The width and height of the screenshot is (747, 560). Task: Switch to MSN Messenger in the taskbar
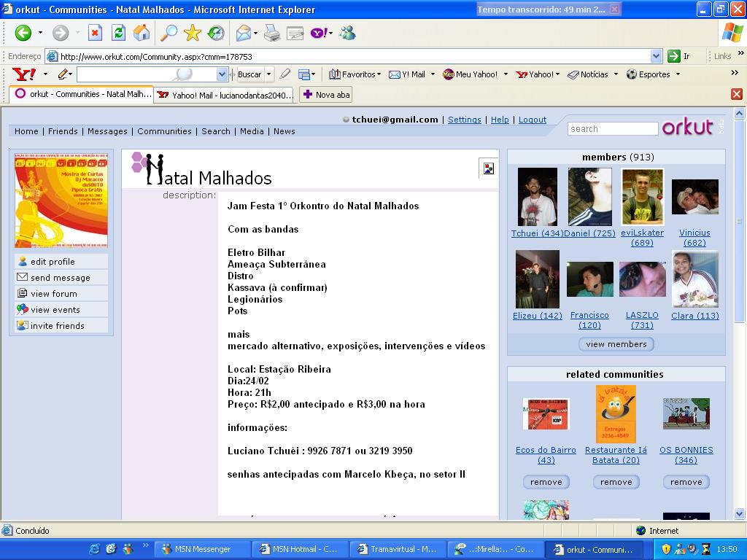[203, 549]
